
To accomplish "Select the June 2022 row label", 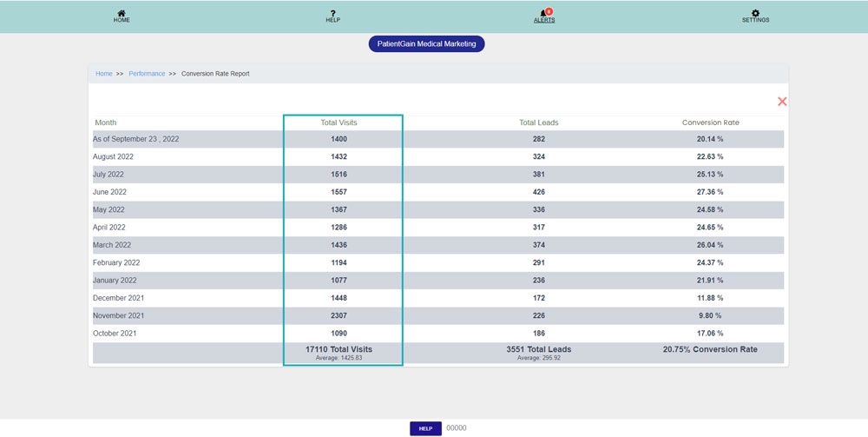I will [109, 192].
